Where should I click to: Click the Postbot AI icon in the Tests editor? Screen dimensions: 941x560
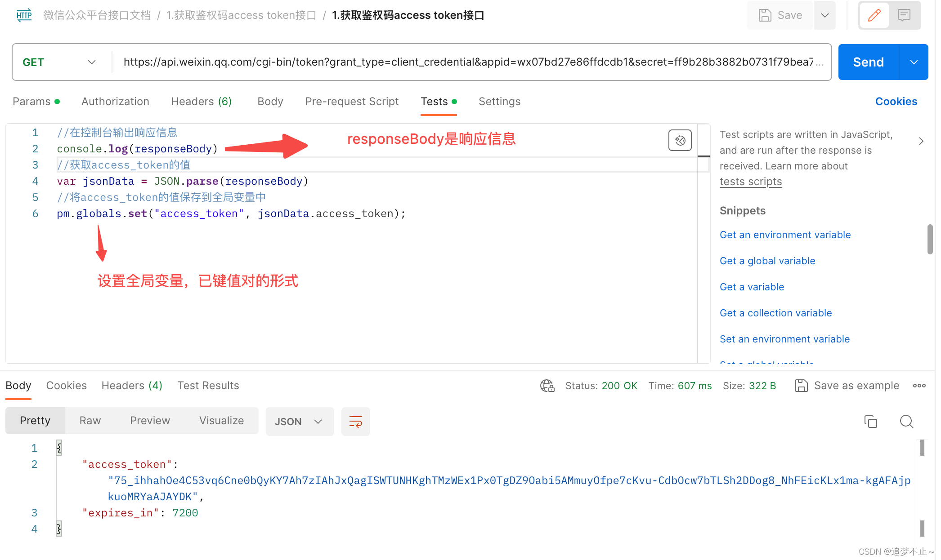(x=680, y=140)
